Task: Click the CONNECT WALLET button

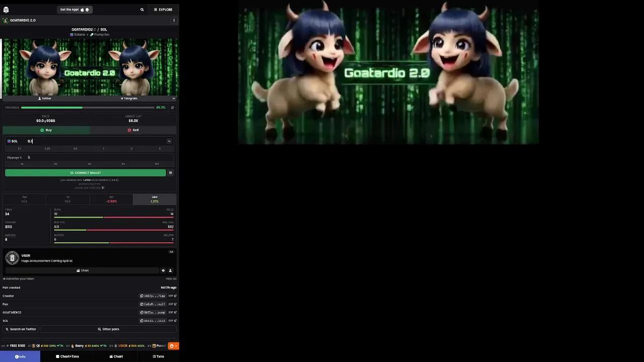Action: point(86,173)
